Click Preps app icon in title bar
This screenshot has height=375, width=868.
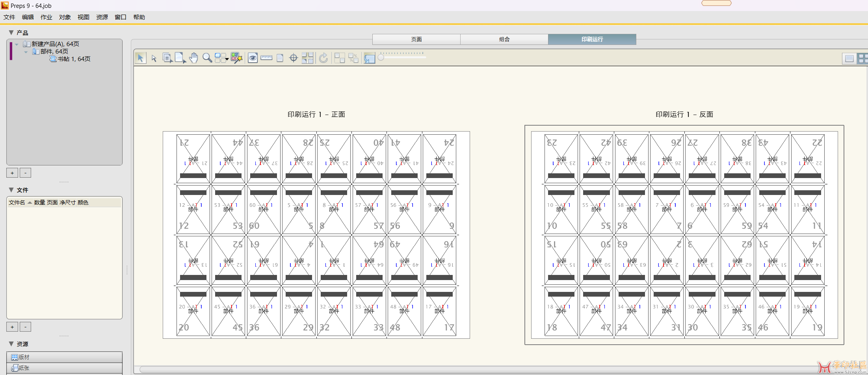click(5, 5)
